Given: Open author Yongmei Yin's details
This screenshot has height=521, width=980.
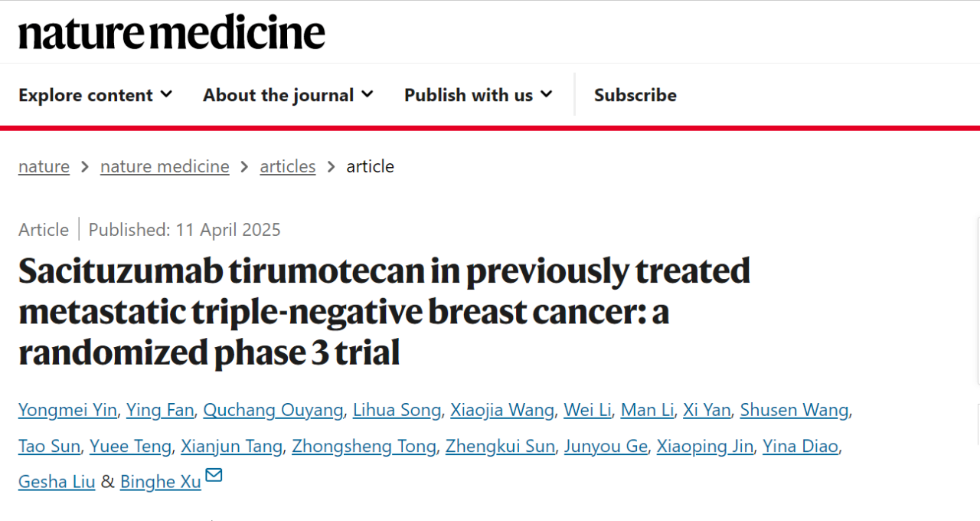Looking at the screenshot, I should [67, 410].
